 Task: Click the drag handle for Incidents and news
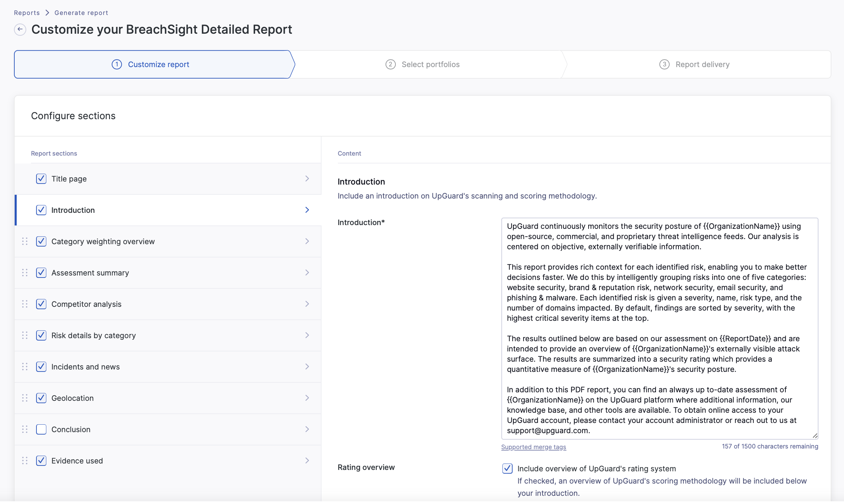[x=25, y=367]
